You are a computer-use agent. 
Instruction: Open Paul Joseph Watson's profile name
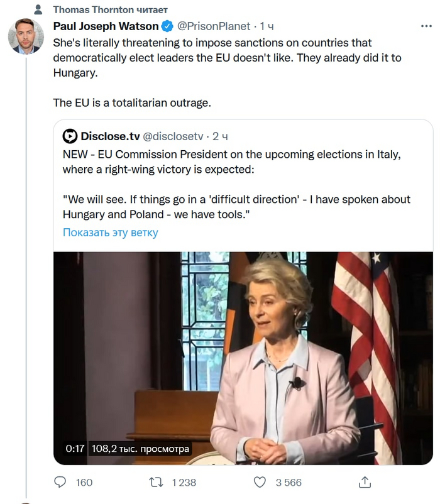pyautogui.click(x=106, y=26)
